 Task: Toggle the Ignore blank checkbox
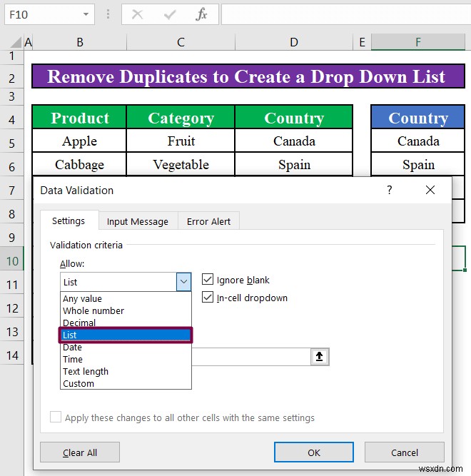point(208,279)
